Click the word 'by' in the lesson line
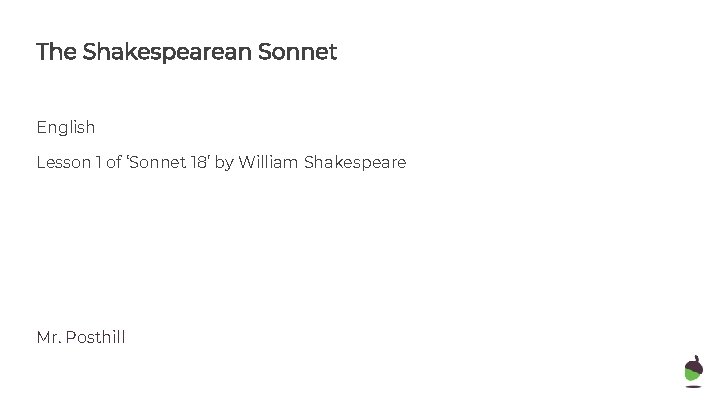 (x=223, y=162)
